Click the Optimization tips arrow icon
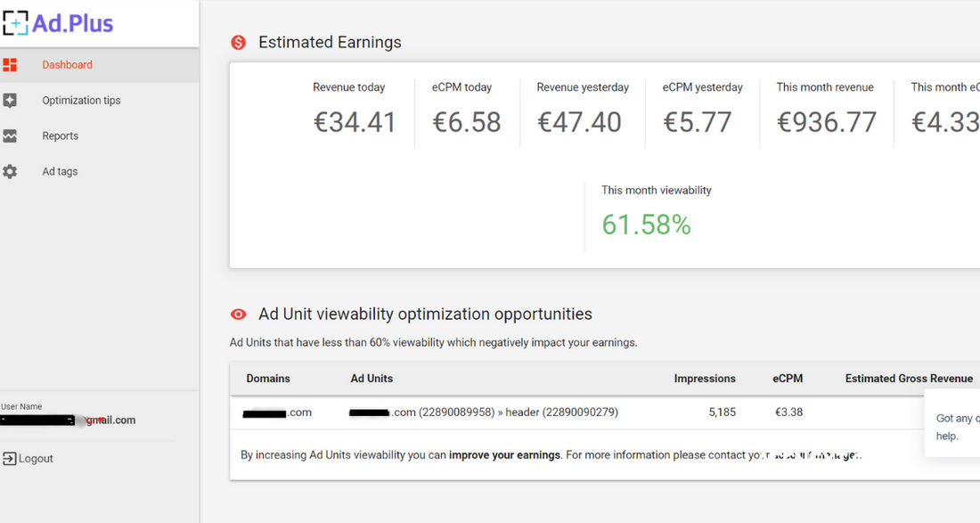 11,100
